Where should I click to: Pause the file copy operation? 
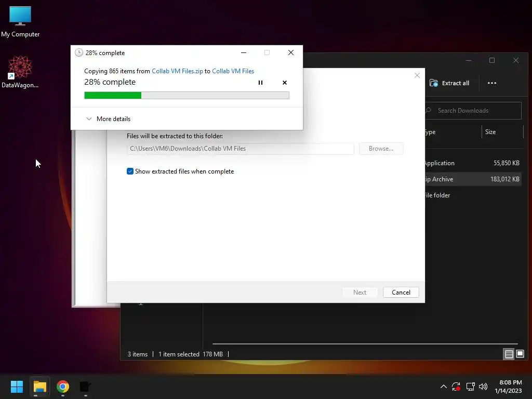(261, 83)
